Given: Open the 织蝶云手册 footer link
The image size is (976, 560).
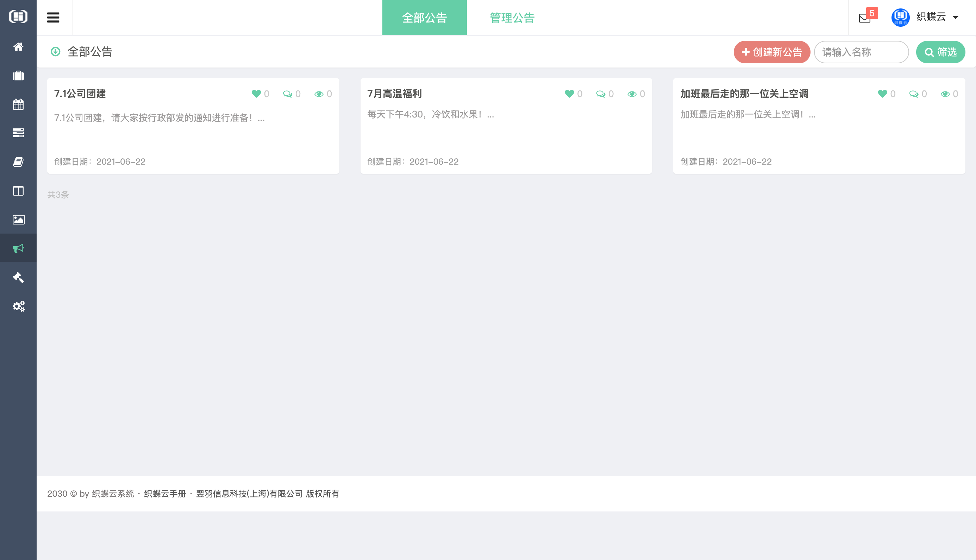Looking at the screenshot, I should [x=165, y=494].
